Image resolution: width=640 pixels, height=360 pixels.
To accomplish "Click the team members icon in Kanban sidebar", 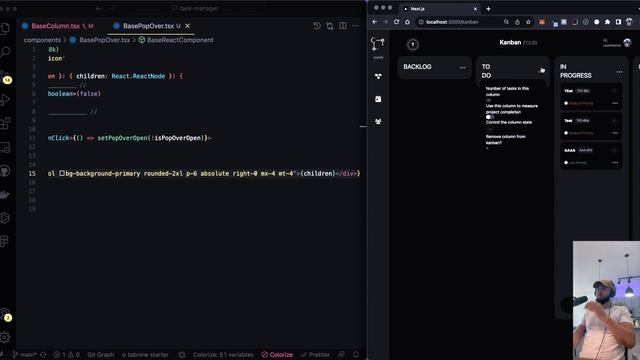I will pyautogui.click(x=378, y=121).
